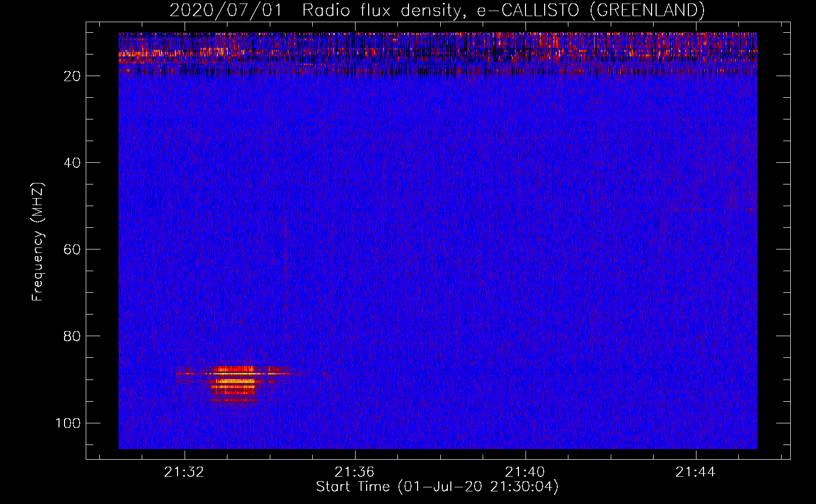The height and width of the screenshot is (504, 816).
Task: Click the 21:36 time tick label
Action: [355, 472]
